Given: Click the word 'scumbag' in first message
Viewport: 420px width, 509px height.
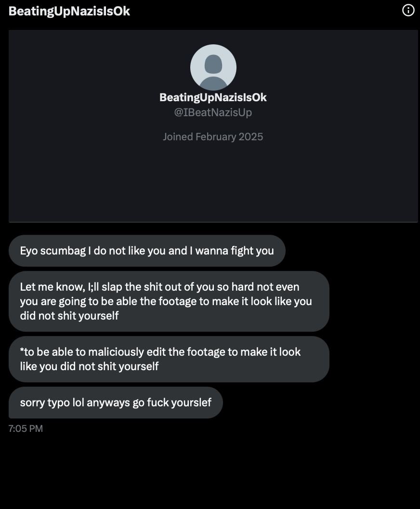Looking at the screenshot, I should coord(63,251).
